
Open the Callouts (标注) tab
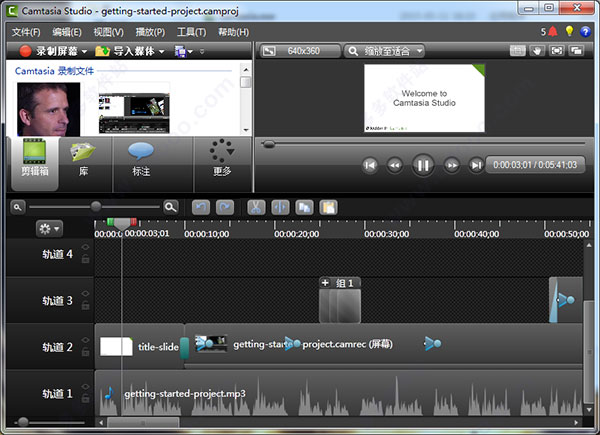point(141,164)
